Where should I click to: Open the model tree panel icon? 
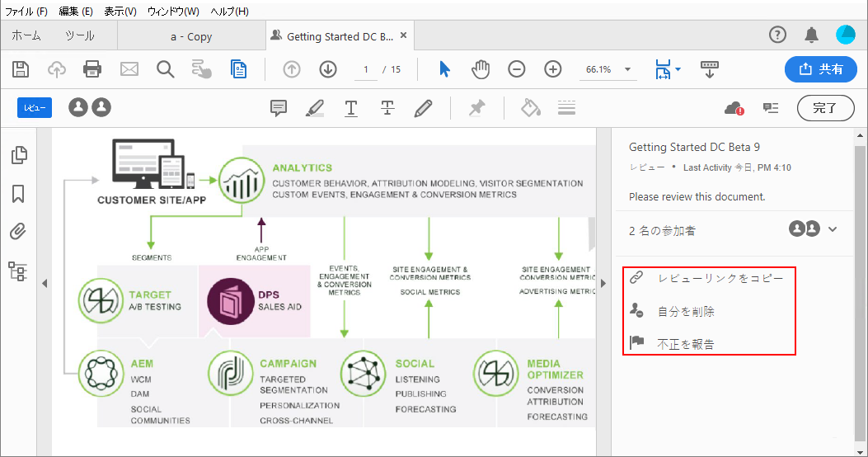[17, 271]
